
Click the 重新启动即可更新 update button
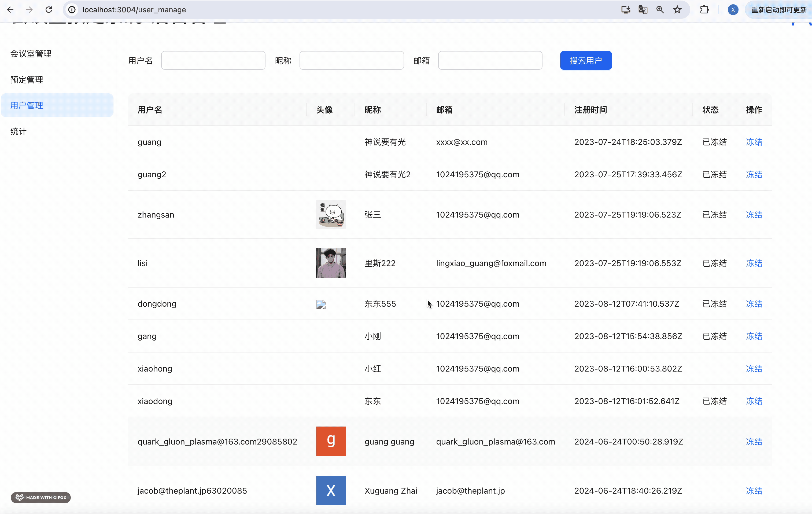tap(779, 10)
